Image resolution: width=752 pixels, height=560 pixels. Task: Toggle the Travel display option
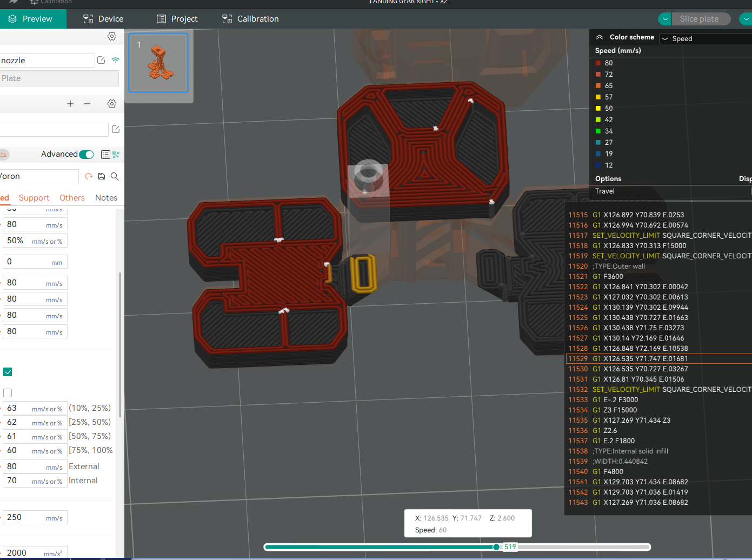pyautogui.click(x=604, y=191)
